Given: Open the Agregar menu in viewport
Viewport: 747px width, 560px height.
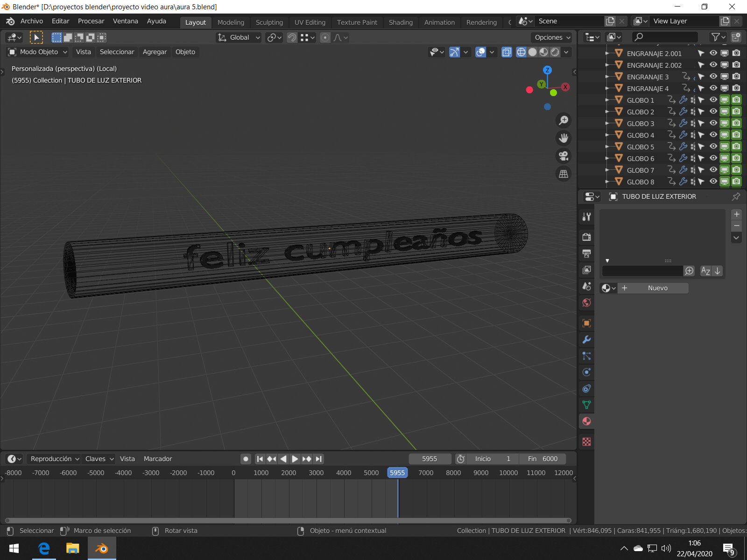Looking at the screenshot, I should tap(155, 52).
